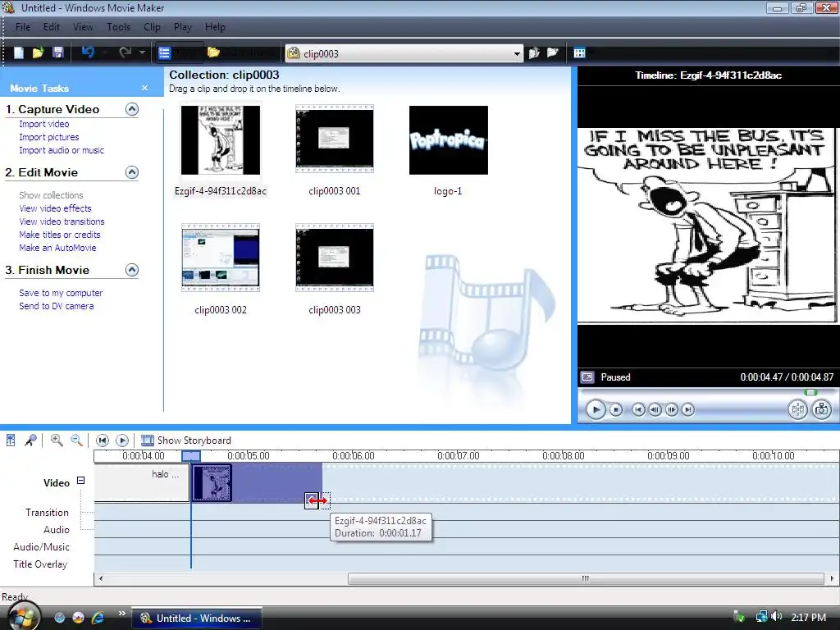The height and width of the screenshot is (630, 840).
Task: Collapse the Capture Video section
Action: pyautogui.click(x=132, y=109)
